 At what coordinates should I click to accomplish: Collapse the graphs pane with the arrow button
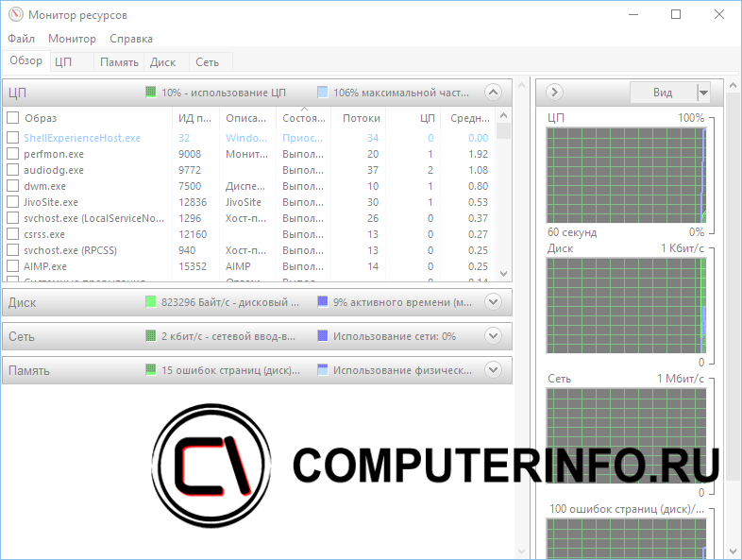click(554, 92)
